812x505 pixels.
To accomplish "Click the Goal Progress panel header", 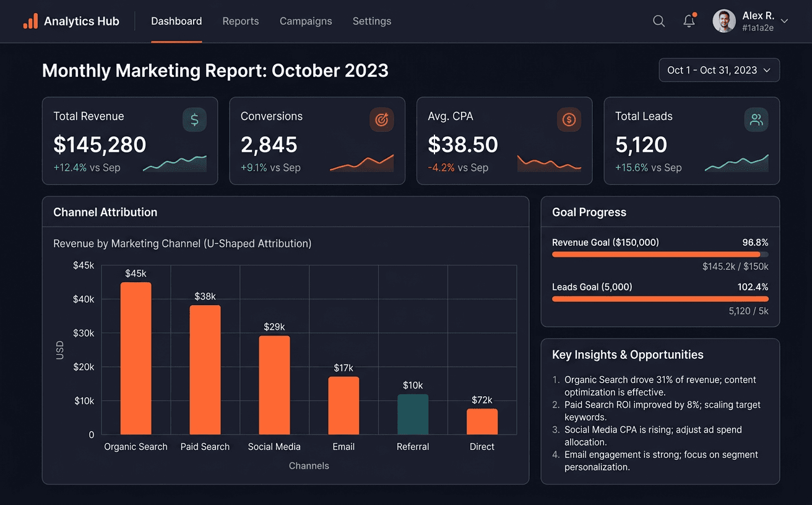I will (x=660, y=212).
